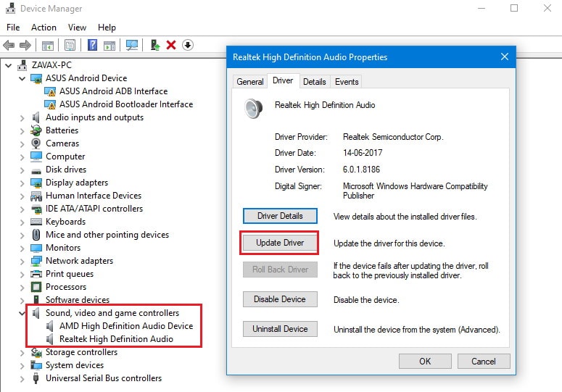Image resolution: width=562 pixels, height=392 pixels.
Task: Collapse the ZAVAX-PC root node
Action: click(x=9, y=65)
